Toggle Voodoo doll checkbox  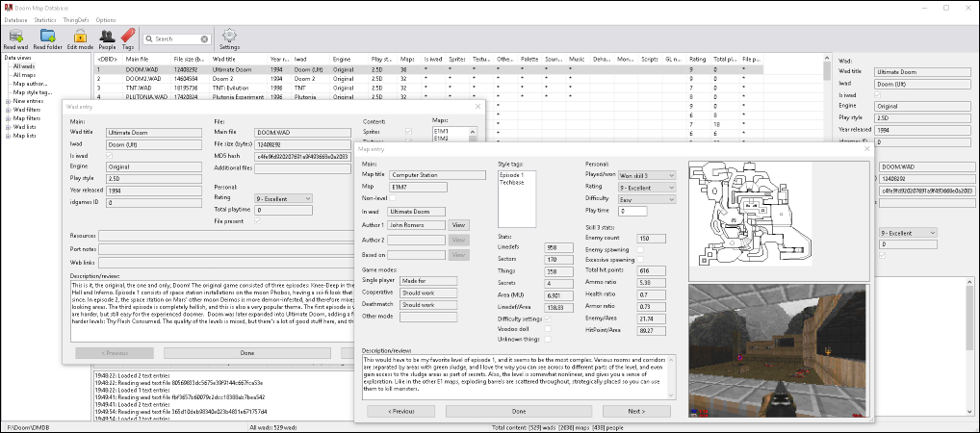coord(548,329)
